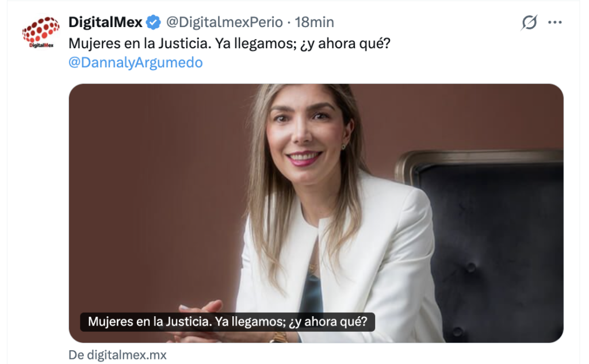
Task: Open the Grok explain-post icon
Action: click(529, 22)
